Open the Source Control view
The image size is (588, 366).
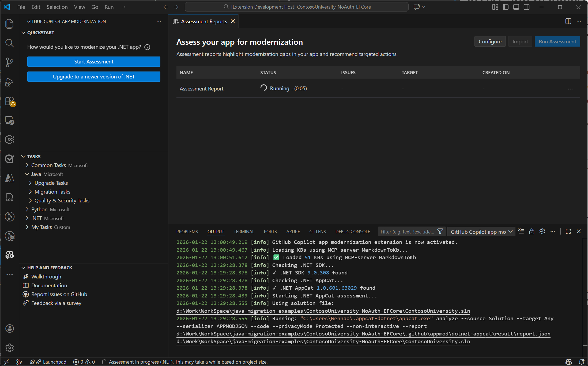click(x=9, y=62)
